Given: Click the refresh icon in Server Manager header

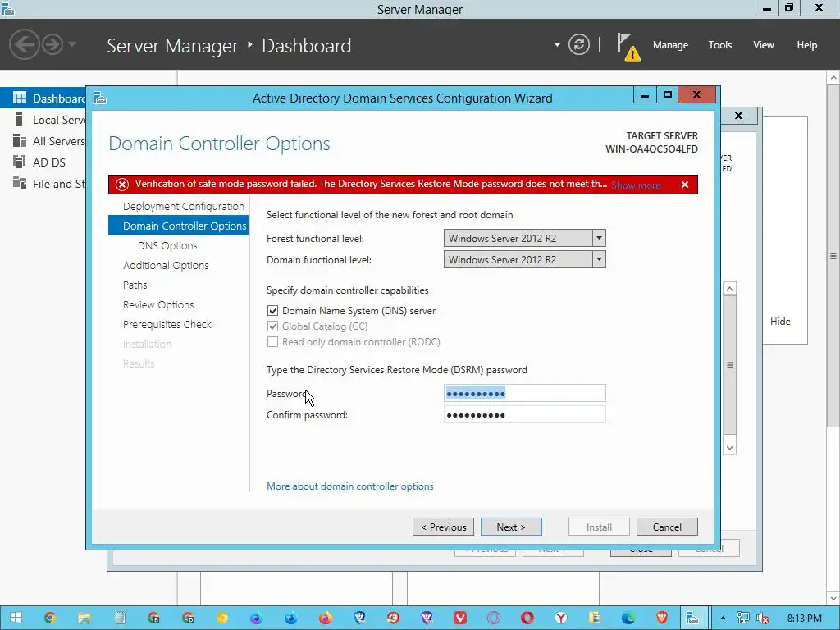Looking at the screenshot, I should pos(579,45).
